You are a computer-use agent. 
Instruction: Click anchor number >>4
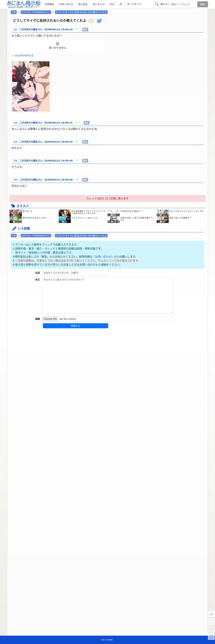(15, 161)
